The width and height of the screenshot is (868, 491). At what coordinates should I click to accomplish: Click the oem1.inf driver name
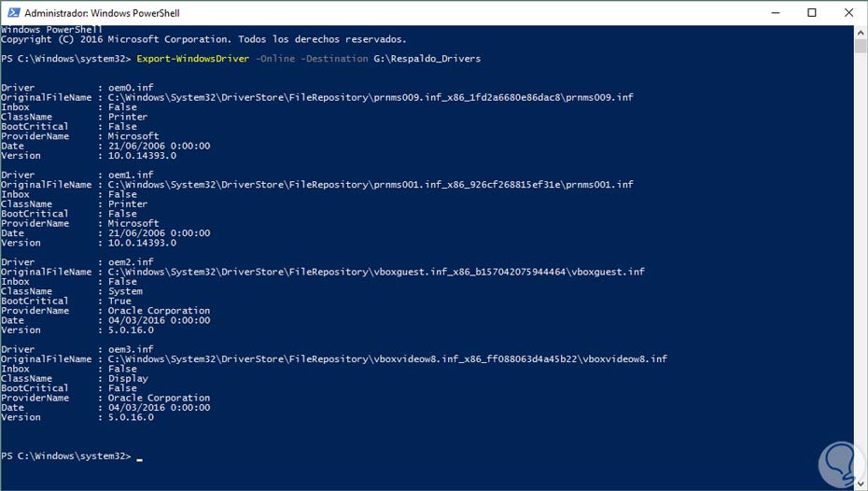[x=131, y=175]
